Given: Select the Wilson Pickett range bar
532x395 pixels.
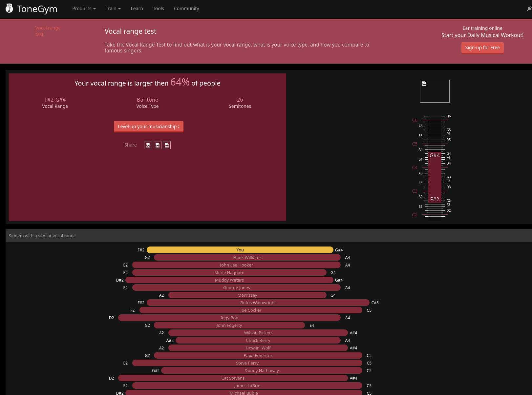Looking at the screenshot, I should click(258, 333).
